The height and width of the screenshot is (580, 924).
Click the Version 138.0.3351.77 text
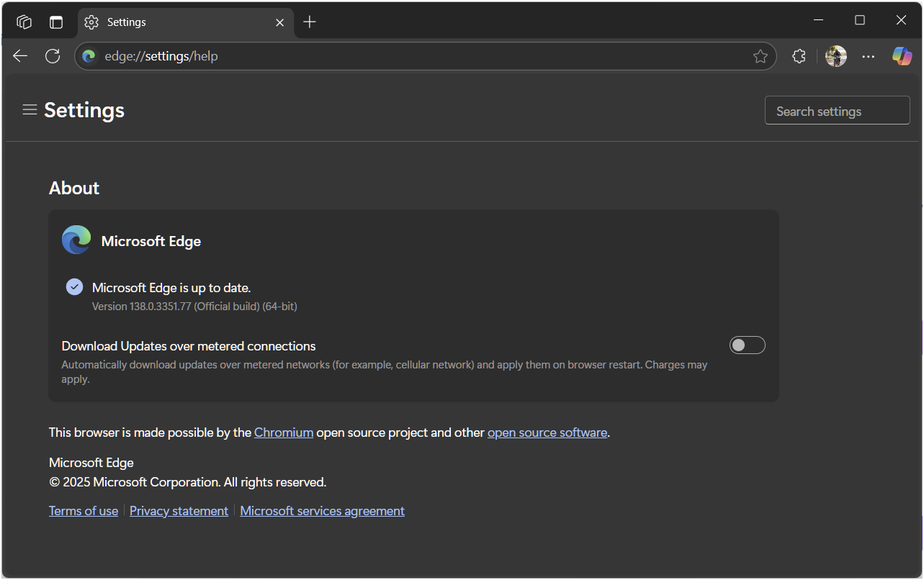pos(194,307)
